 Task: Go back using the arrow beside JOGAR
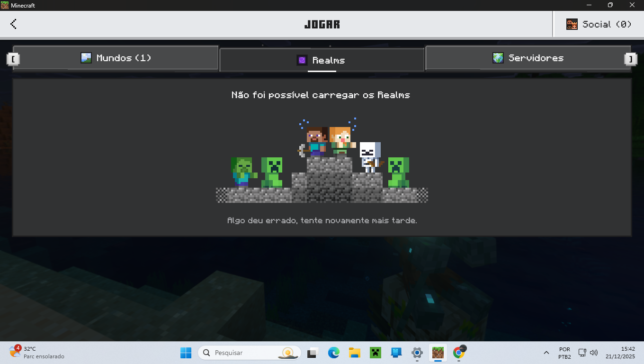coord(14,24)
